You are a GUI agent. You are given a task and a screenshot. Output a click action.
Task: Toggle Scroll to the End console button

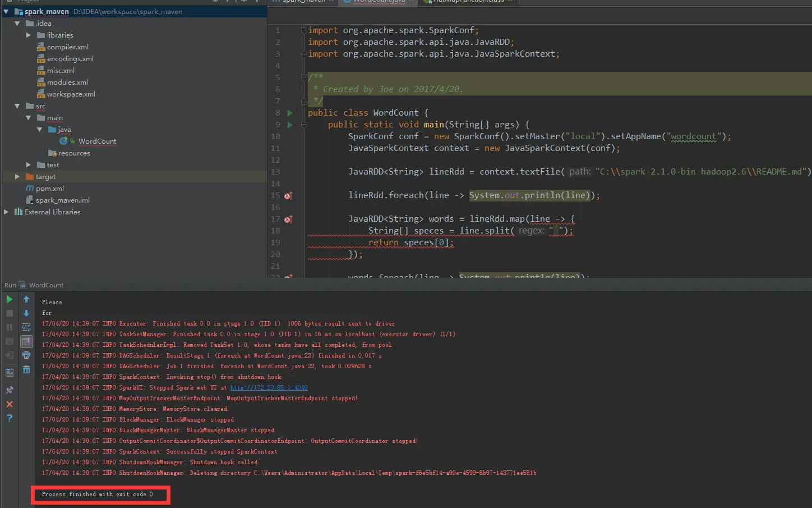26,341
